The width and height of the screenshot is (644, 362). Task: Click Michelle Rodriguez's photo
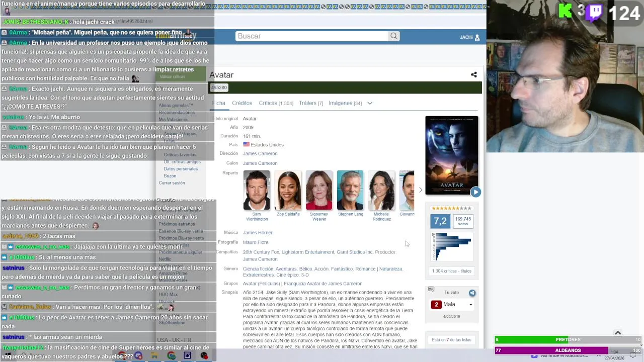[x=381, y=190]
